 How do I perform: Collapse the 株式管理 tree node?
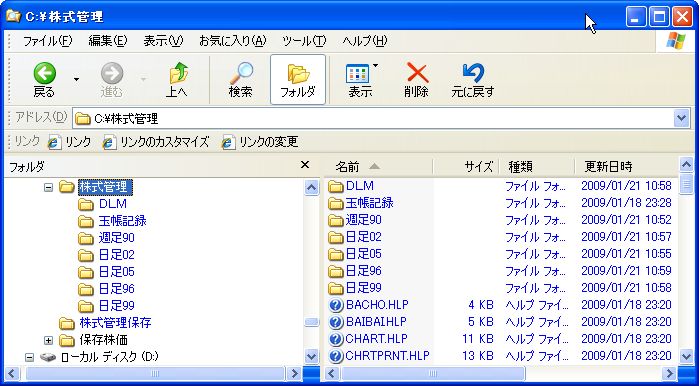pos(49,187)
